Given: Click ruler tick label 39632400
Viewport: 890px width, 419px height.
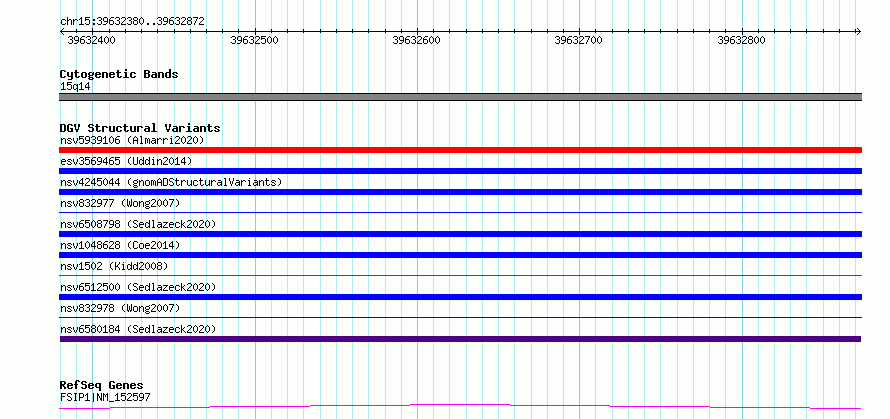Looking at the screenshot, I should point(91,40).
